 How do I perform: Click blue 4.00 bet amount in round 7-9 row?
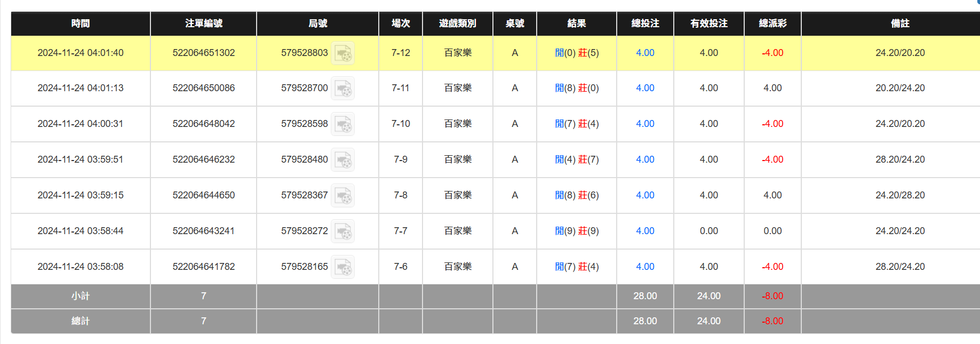[x=644, y=159]
